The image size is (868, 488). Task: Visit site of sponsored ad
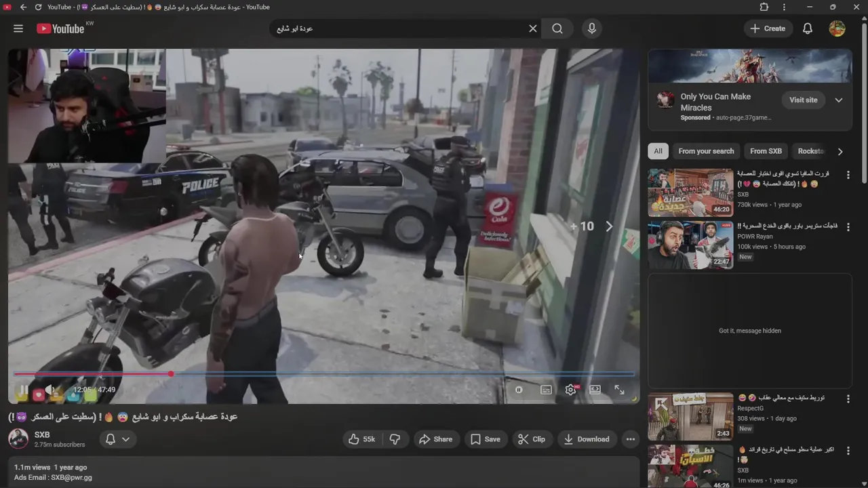[804, 100]
